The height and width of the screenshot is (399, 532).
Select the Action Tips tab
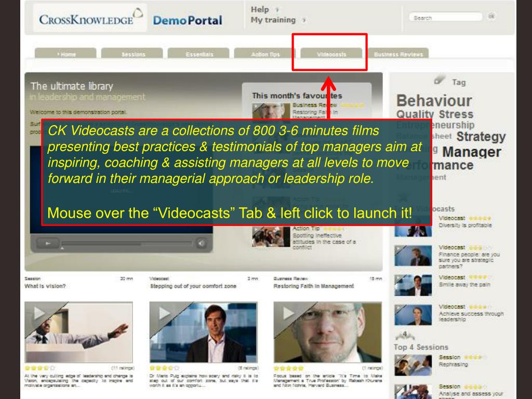pos(265,54)
